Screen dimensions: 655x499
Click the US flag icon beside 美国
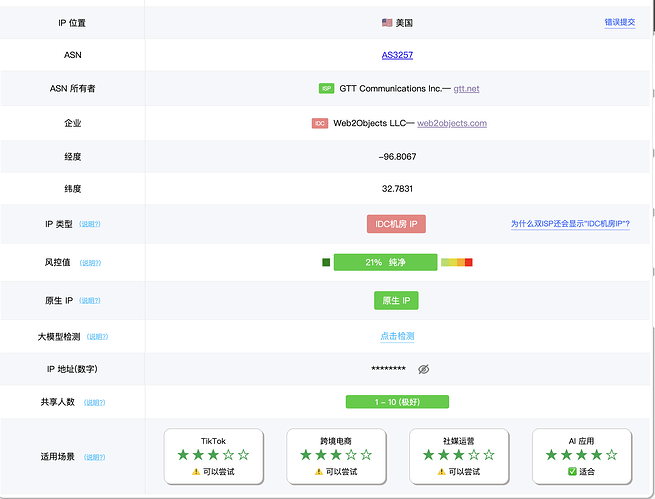pos(387,23)
